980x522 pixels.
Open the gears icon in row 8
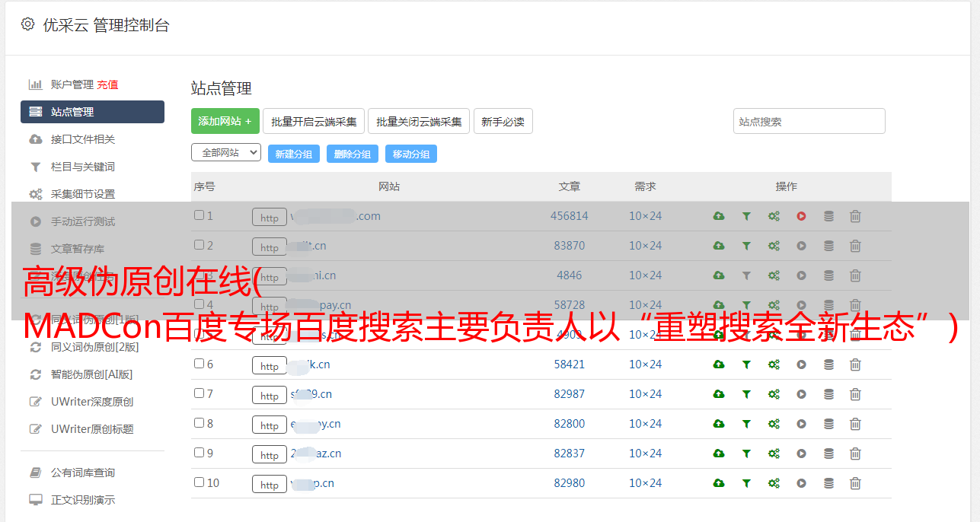(774, 424)
